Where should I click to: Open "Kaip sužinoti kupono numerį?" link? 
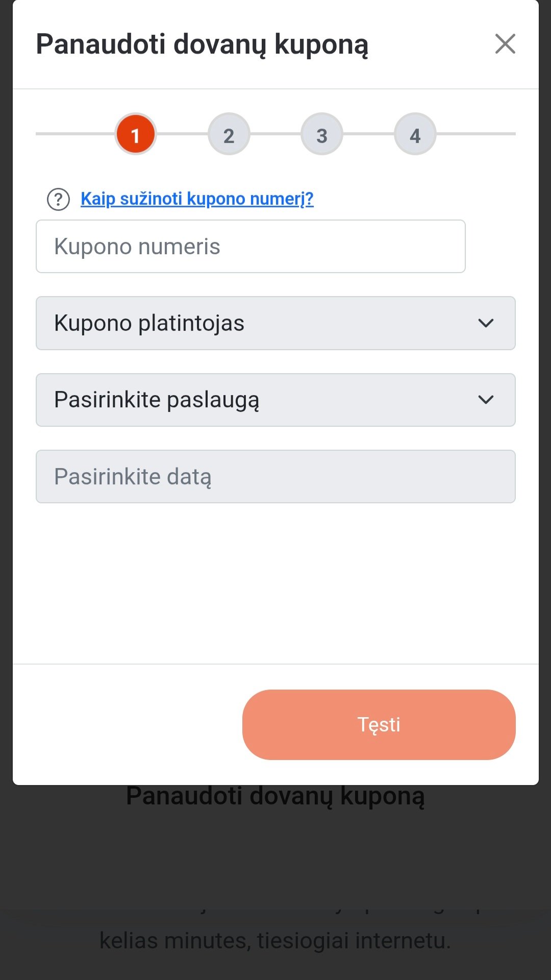pos(197,199)
